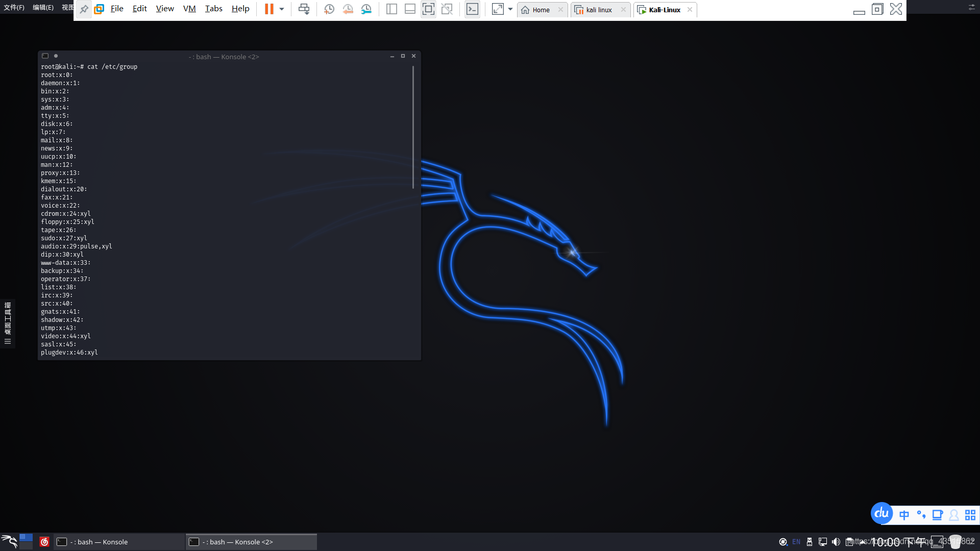The image size is (980, 551).
Task: Open the VMware Tabs menu
Action: [213, 9]
